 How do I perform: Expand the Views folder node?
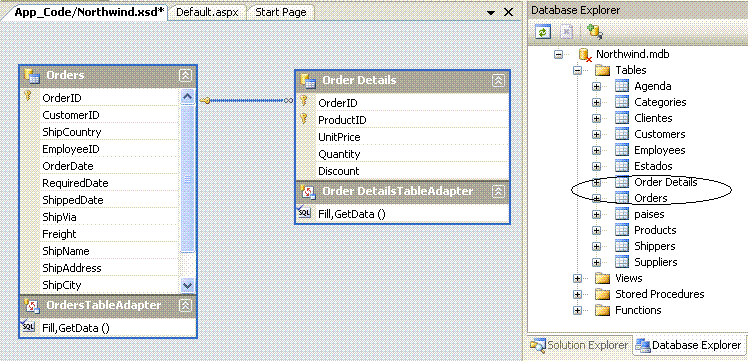coord(577,278)
